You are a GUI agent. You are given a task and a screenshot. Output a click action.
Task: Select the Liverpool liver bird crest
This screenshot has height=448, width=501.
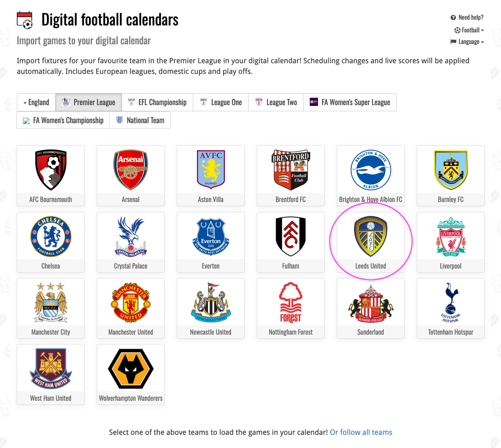coord(451,237)
